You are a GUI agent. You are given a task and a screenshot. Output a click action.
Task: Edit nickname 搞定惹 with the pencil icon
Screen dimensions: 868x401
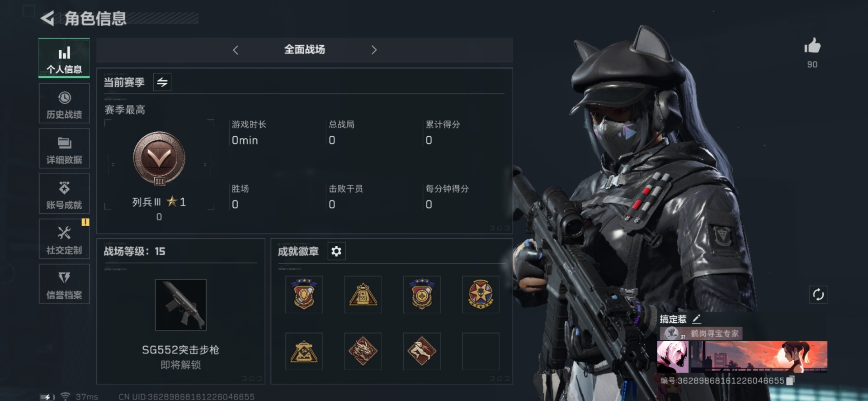coord(696,319)
